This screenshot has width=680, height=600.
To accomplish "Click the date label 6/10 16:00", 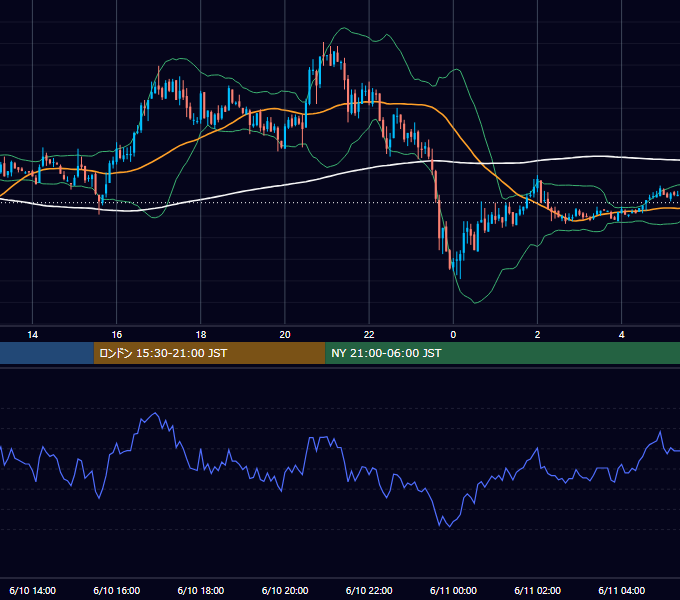I will pyautogui.click(x=117, y=590).
